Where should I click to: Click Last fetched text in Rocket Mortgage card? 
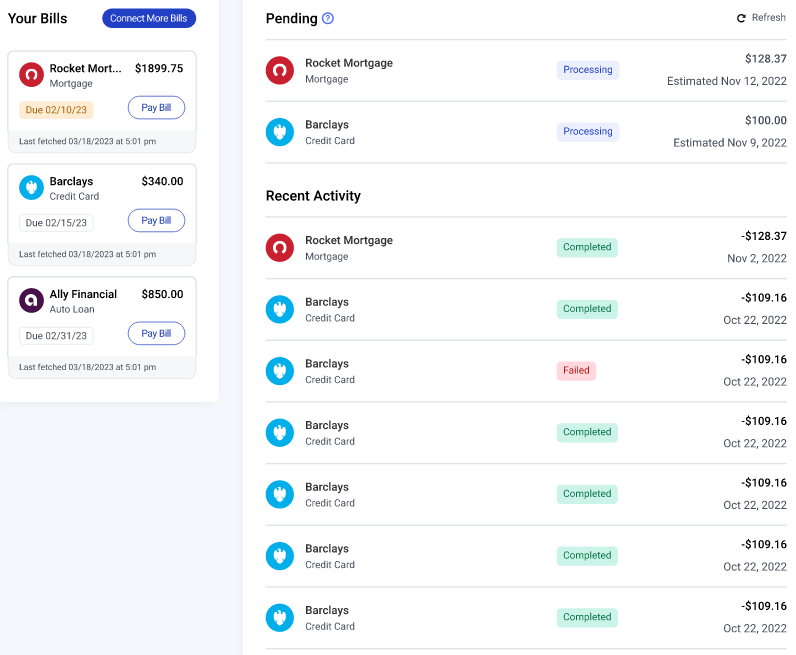[x=87, y=142]
